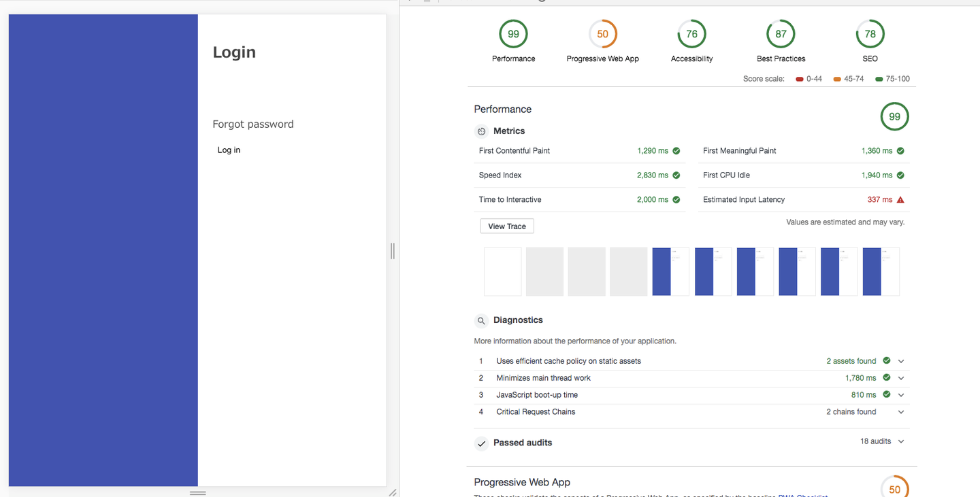Click the Progressive Web App score gauge
980x497 pixels.
pyautogui.click(x=602, y=34)
